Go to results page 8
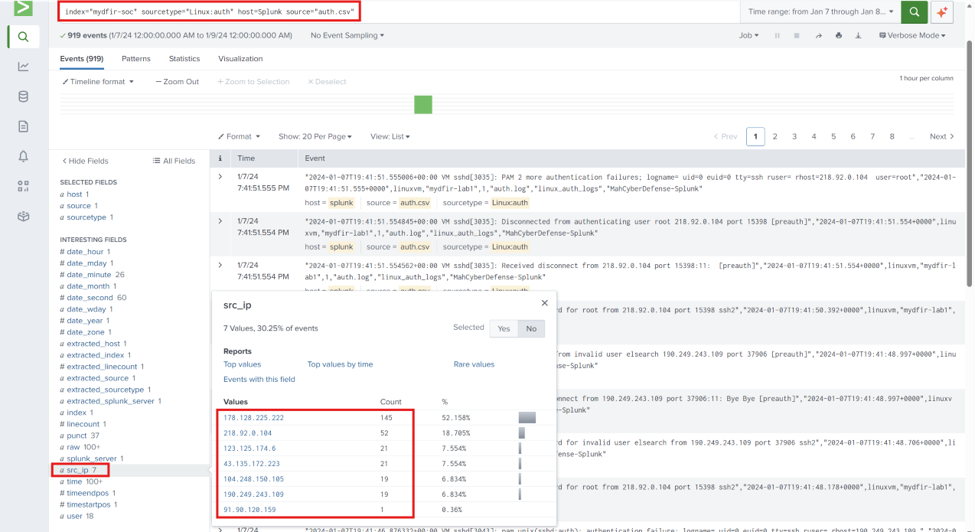Screen dimensions: 975x532 click(x=892, y=136)
